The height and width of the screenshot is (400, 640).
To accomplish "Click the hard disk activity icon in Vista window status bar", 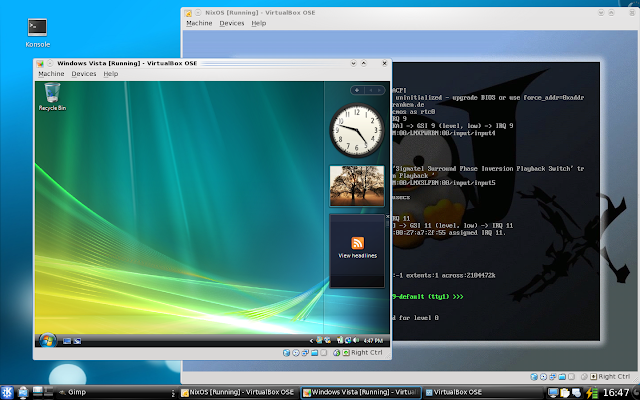I will pos(286,353).
